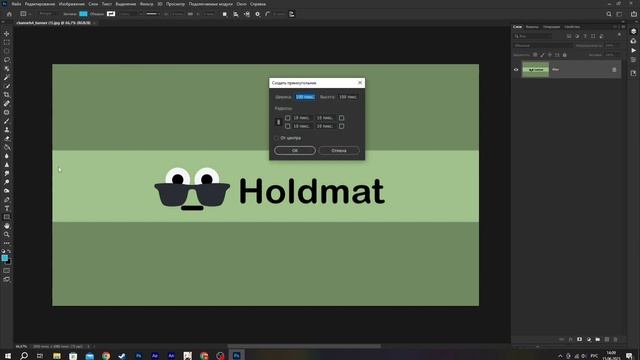
Task: Open the gear path options
Action: [257, 14]
